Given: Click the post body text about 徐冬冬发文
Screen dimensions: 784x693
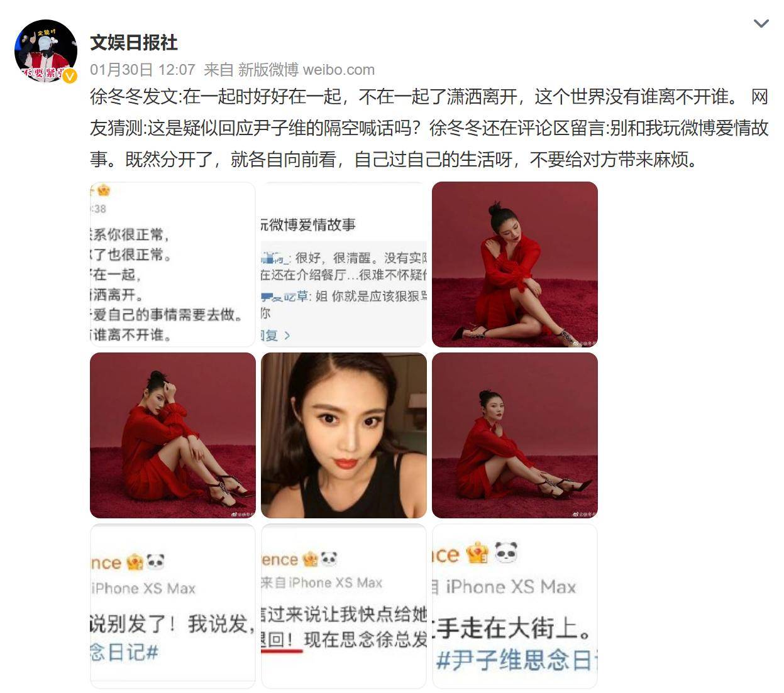Looking at the screenshot, I should click(x=429, y=128).
